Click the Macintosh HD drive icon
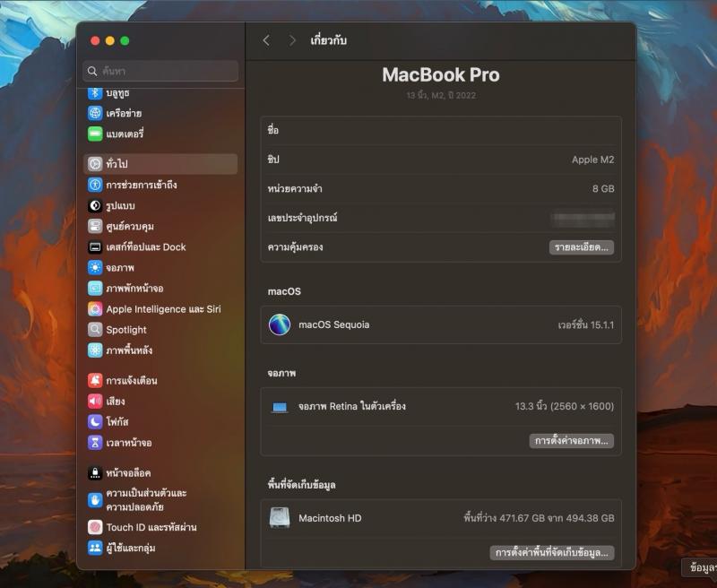717x588 pixels. 280,518
